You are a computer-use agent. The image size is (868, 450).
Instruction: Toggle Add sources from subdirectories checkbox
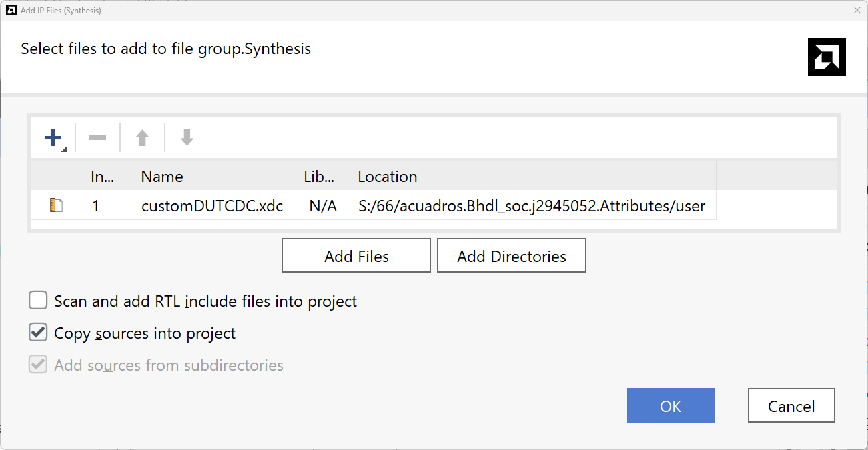38,365
